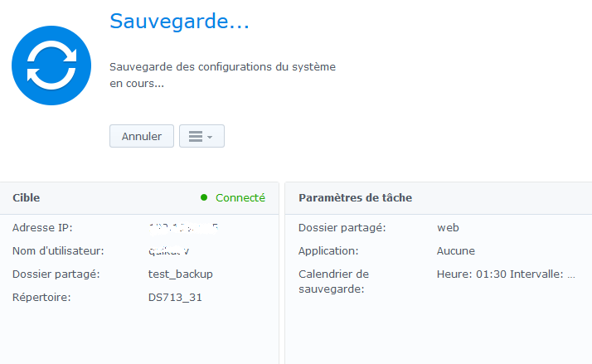This screenshot has width=592, height=364.
Task: Click the blurred IP address value
Action: coord(183,228)
